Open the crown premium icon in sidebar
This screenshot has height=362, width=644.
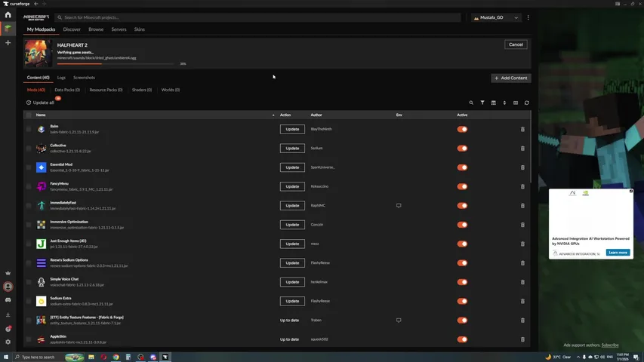[x=8, y=273]
